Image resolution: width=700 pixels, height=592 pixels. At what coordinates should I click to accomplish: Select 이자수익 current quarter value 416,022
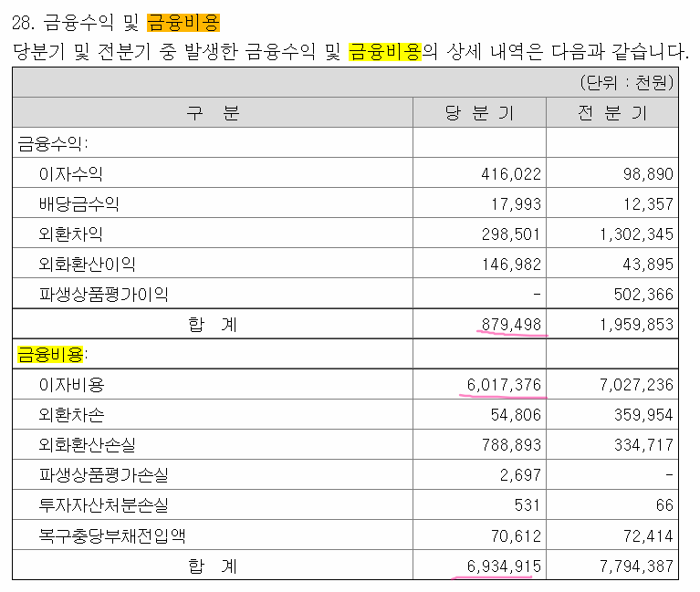[x=511, y=173]
